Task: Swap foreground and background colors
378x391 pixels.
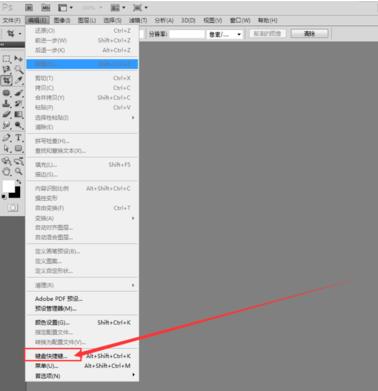Action: coord(19,182)
